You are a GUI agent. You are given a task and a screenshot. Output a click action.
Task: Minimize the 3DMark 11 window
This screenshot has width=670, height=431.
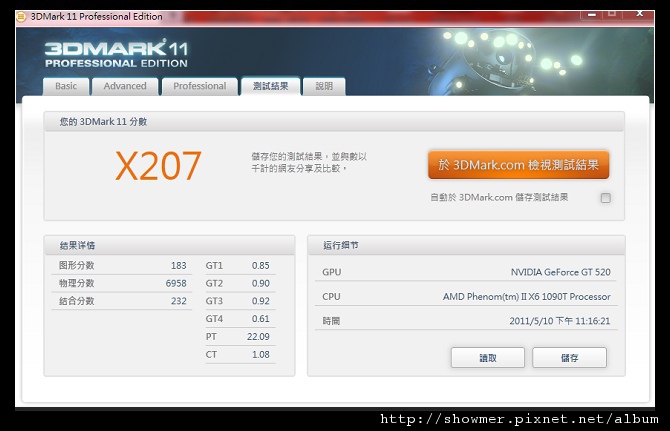tap(591, 15)
